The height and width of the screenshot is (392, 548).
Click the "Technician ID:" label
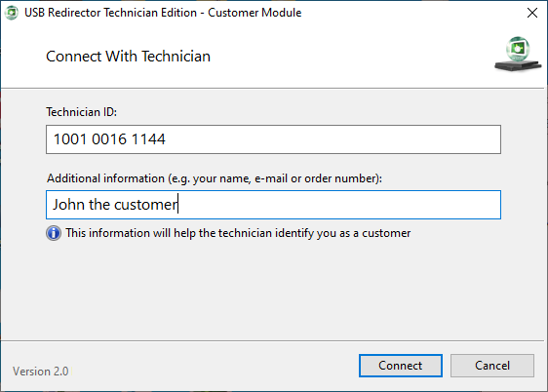pos(82,112)
